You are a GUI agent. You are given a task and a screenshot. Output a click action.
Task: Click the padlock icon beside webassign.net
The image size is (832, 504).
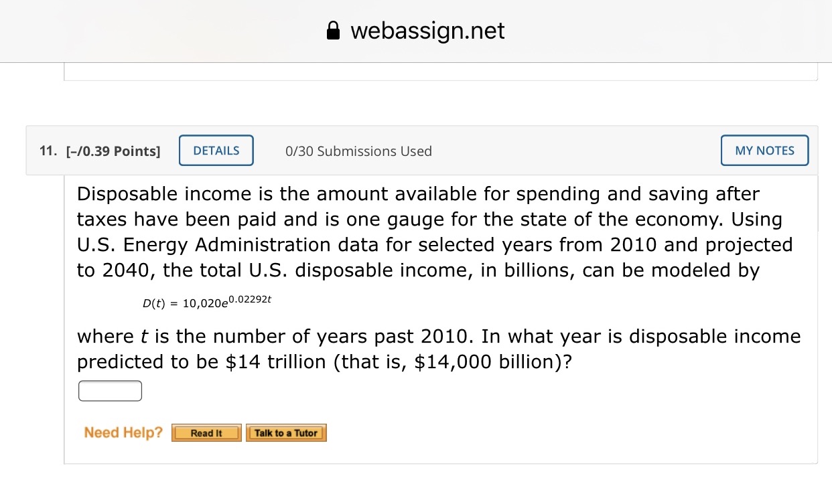click(333, 30)
